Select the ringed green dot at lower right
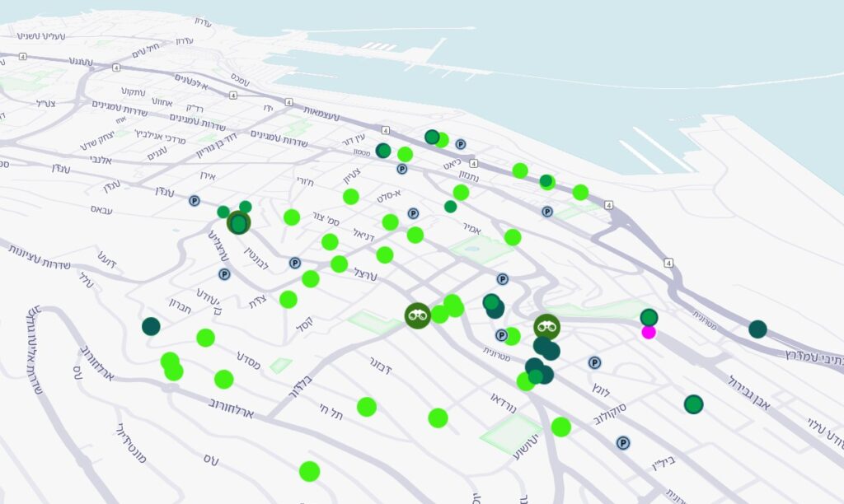 (x=693, y=404)
